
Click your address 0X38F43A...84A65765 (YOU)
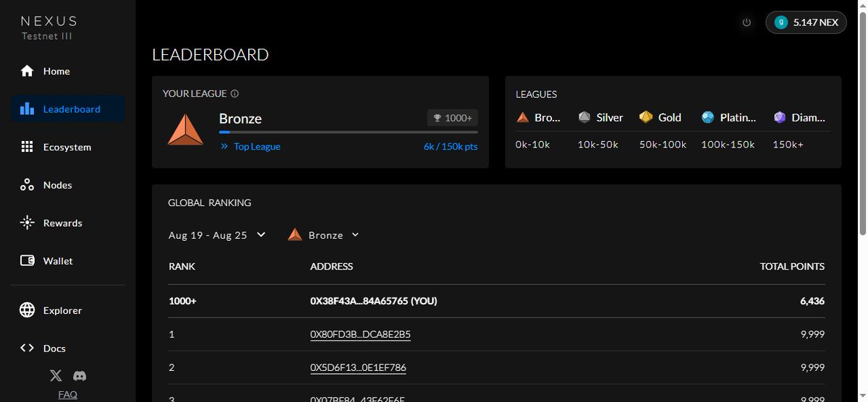(x=373, y=301)
